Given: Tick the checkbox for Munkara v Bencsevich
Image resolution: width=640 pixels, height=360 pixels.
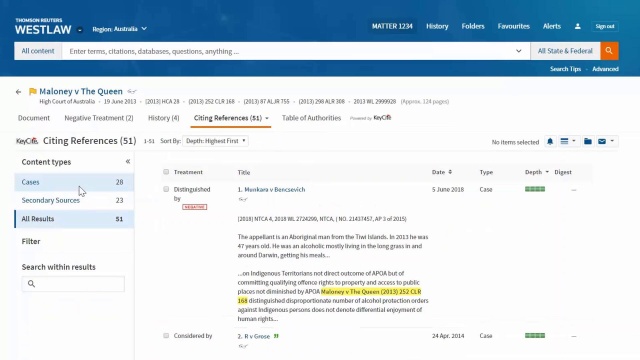Looking at the screenshot, I should click(166, 189).
